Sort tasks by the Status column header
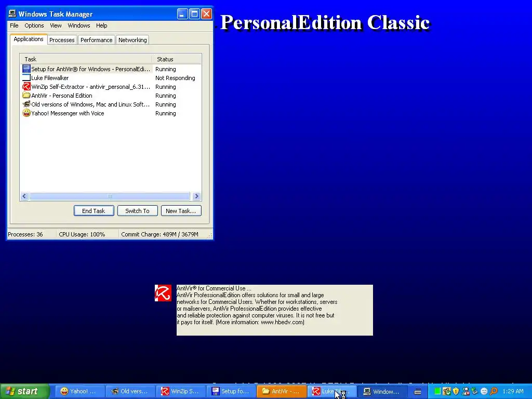 coord(177,59)
